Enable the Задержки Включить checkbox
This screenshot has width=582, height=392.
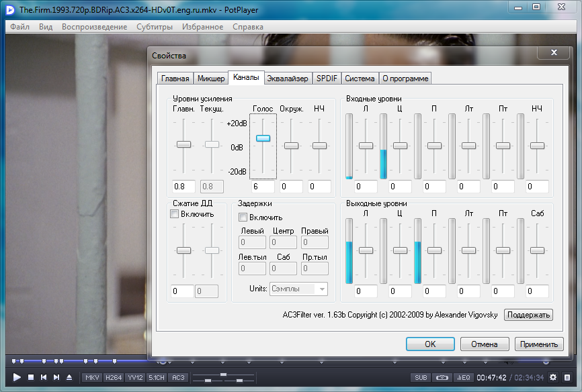pos(243,217)
